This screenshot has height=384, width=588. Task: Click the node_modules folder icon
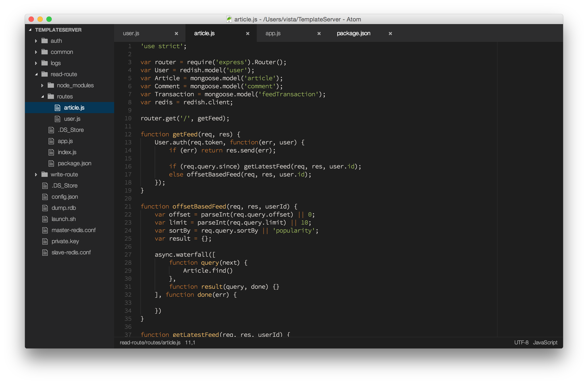tap(51, 86)
